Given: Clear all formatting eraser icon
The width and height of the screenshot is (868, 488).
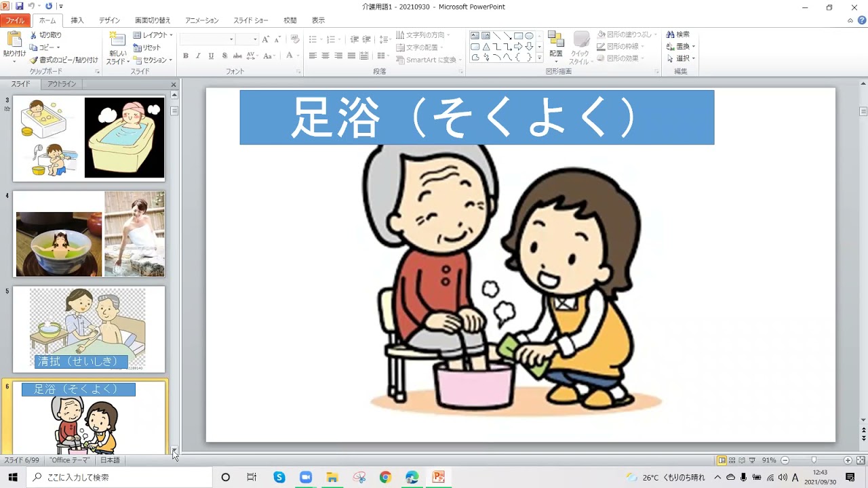Looking at the screenshot, I should [x=295, y=39].
